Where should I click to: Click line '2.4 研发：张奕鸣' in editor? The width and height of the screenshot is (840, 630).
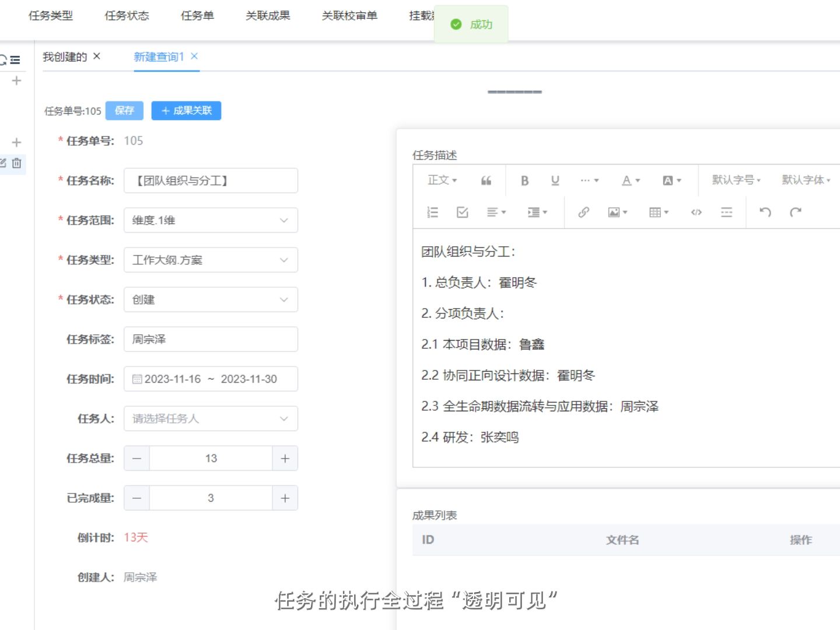click(x=470, y=437)
